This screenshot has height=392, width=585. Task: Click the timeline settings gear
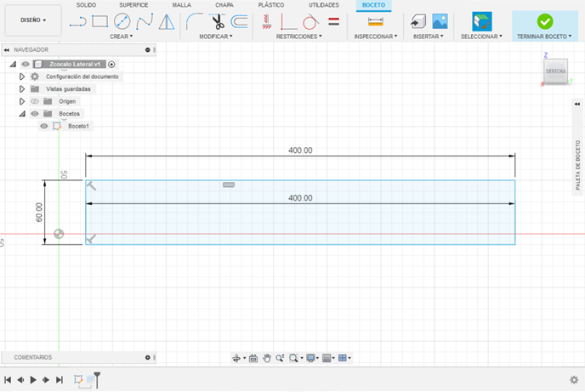(x=574, y=380)
